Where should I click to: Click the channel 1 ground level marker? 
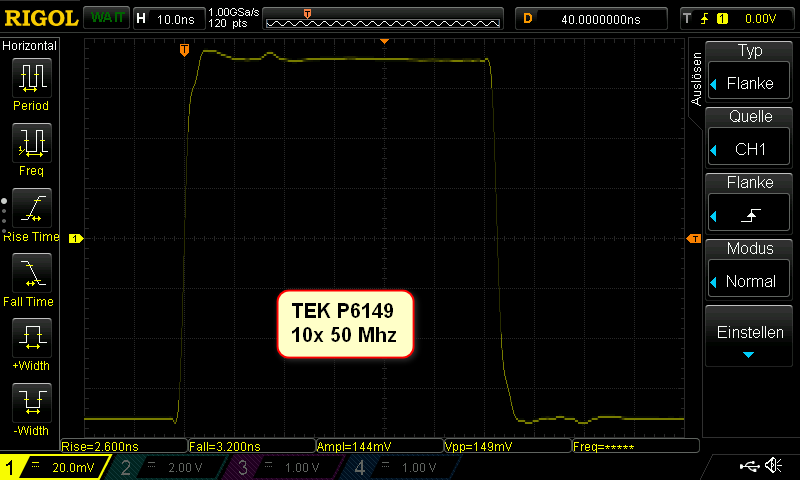[76, 238]
